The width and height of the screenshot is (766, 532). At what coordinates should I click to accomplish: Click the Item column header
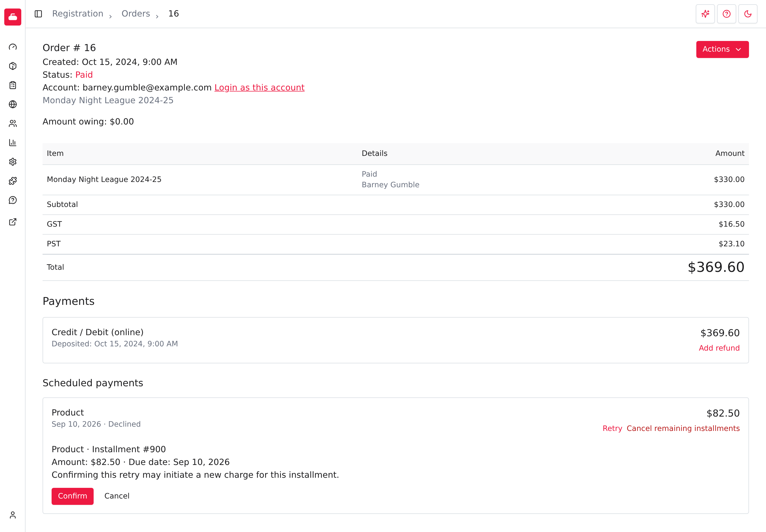[55, 154]
